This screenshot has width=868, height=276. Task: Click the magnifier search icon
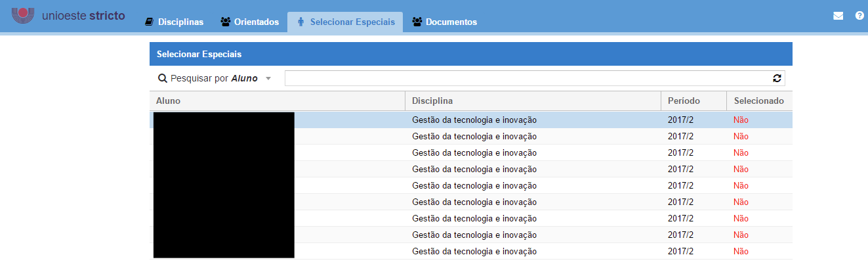[x=162, y=78]
